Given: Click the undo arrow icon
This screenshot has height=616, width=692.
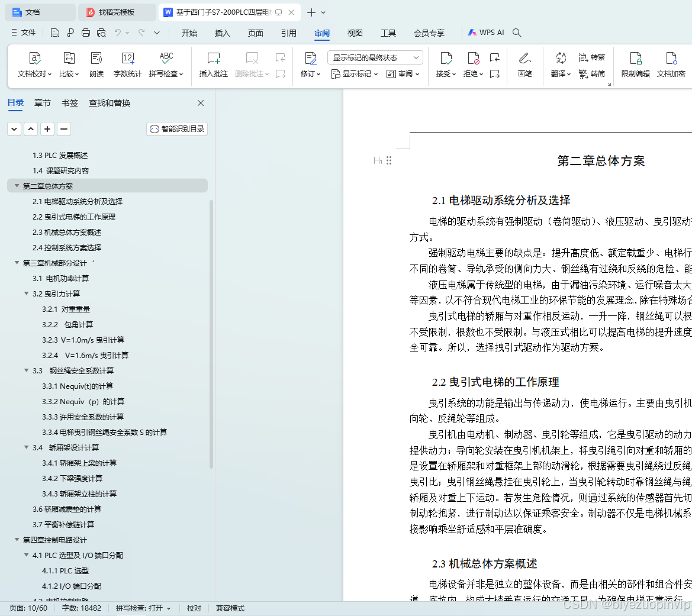Looking at the screenshot, I should [117, 33].
